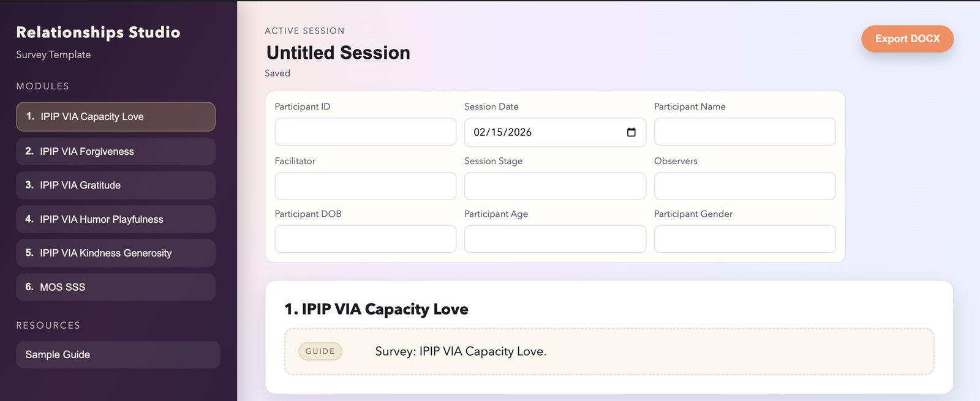Image resolution: width=980 pixels, height=401 pixels.
Task: Click into the Facilitator field
Action: click(x=365, y=186)
